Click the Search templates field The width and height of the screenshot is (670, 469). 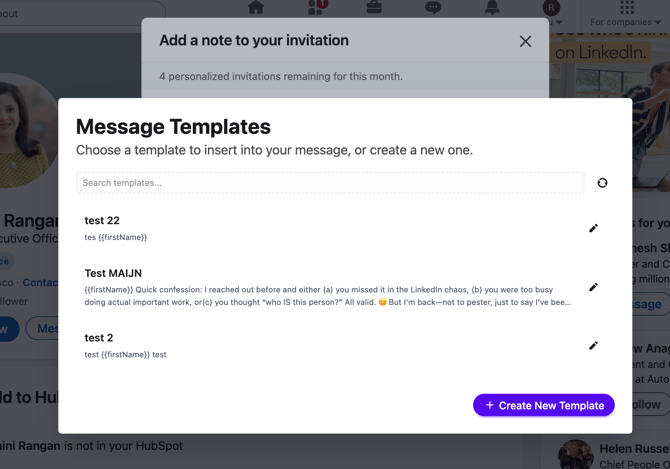[330, 183]
